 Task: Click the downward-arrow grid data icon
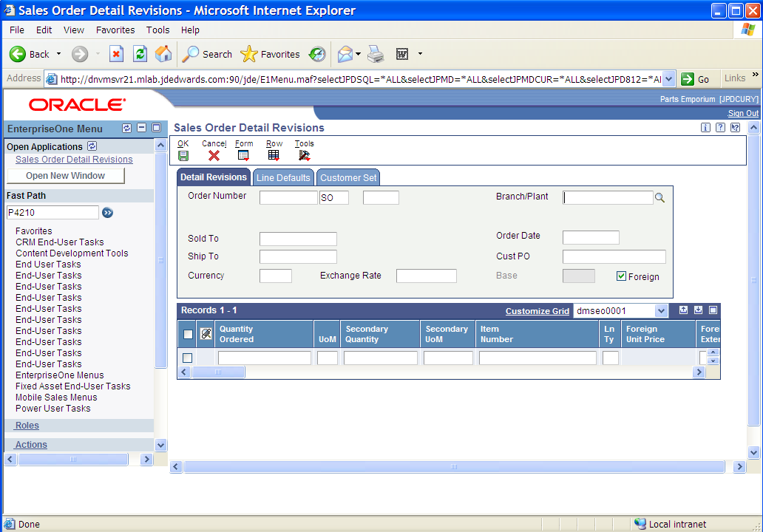point(698,310)
